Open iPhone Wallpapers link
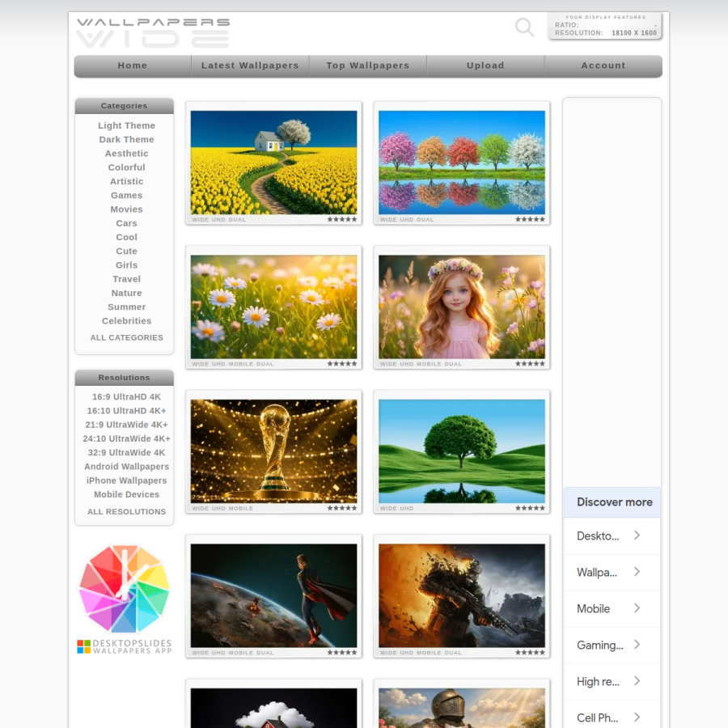728x728 pixels. coord(126,480)
